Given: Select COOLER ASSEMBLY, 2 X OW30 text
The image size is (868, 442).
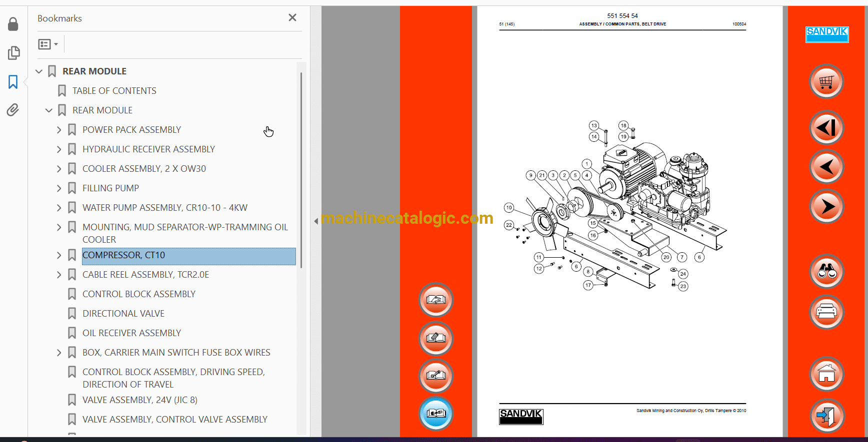Looking at the screenshot, I should click(144, 169).
